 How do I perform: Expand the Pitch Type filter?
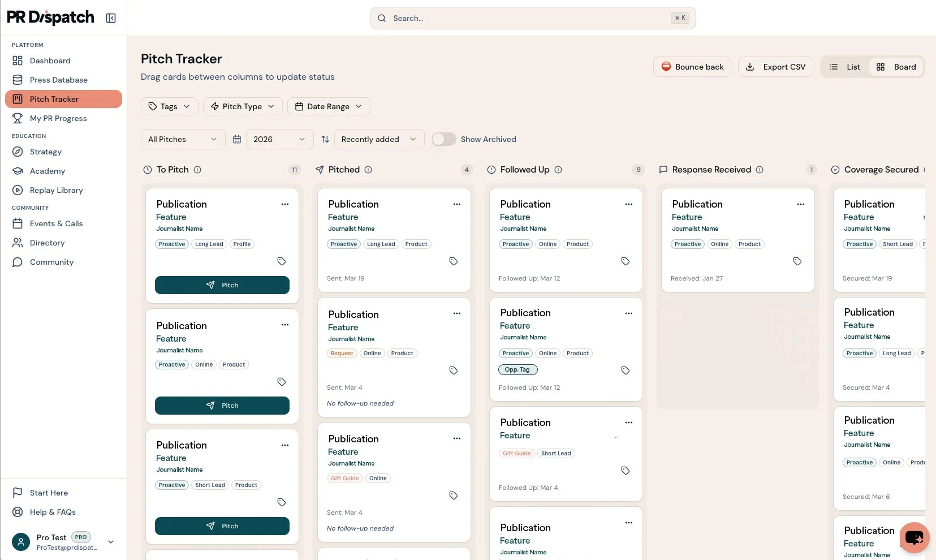(242, 106)
